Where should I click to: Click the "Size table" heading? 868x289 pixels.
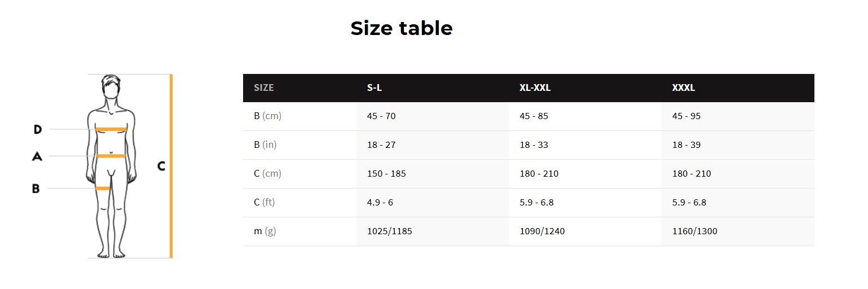[x=402, y=28]
